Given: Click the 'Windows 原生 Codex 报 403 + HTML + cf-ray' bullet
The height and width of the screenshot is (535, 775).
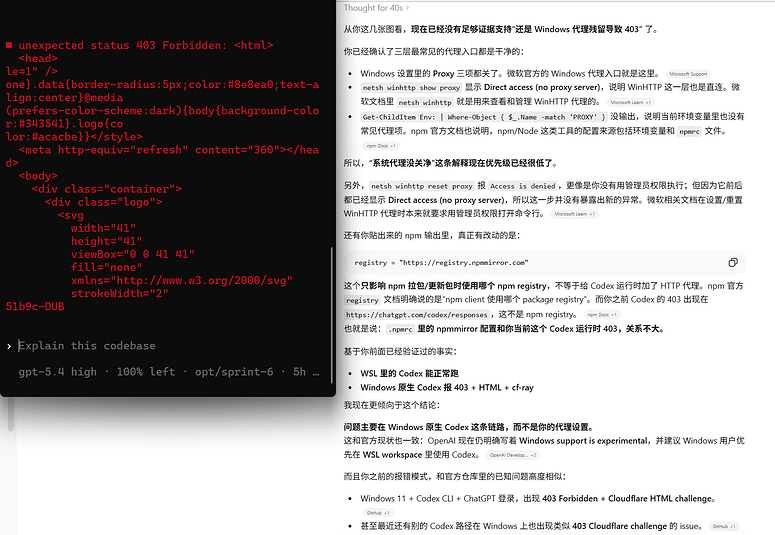Looking at the screenshot, I should 447,387.
